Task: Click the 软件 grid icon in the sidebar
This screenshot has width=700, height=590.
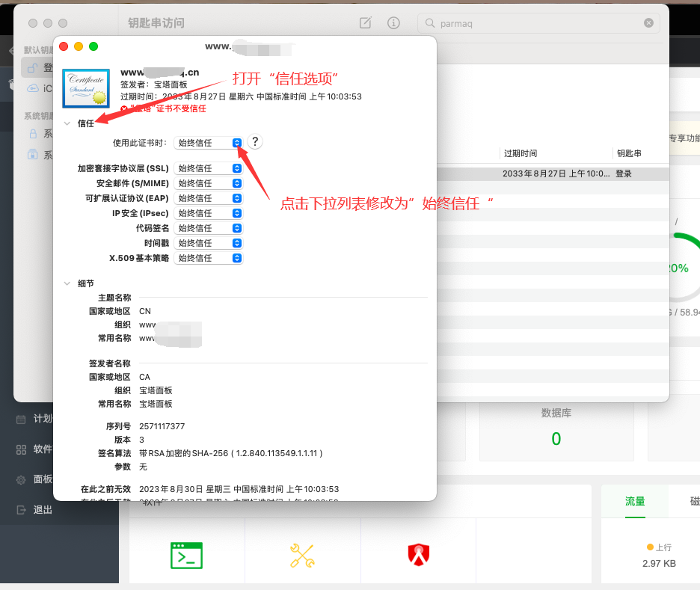Action: [21, 449]
